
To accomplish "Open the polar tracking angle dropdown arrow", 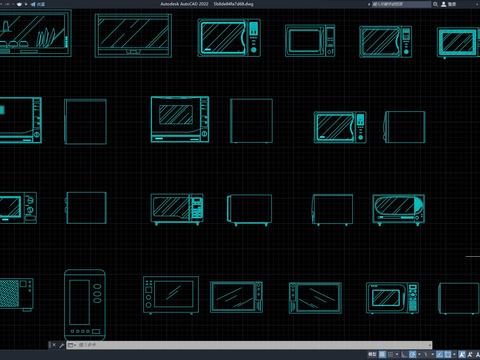I will point(419,354).
